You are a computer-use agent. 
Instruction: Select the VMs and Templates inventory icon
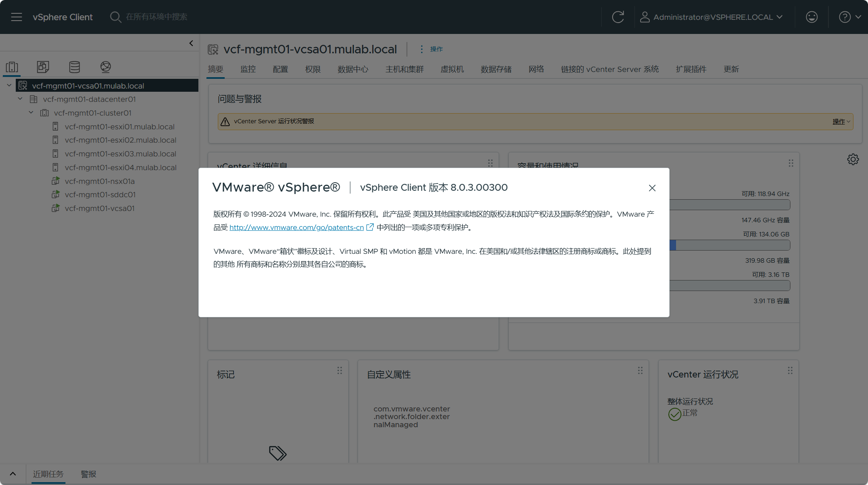click(43, 67)
